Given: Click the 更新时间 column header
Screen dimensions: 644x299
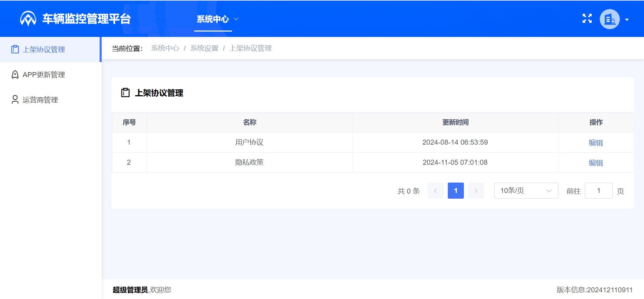Looking at the screenshot, I should pyautogui.click(x=455, y=122).
